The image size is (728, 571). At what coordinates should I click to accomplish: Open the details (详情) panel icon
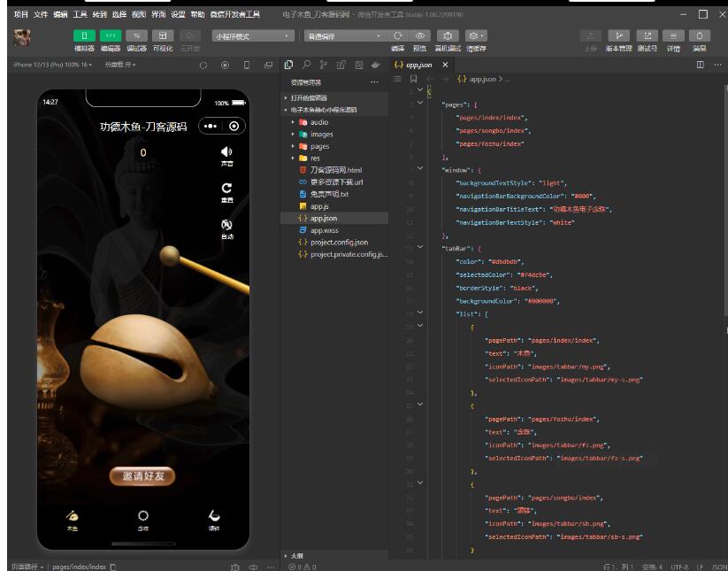(673, 35)
